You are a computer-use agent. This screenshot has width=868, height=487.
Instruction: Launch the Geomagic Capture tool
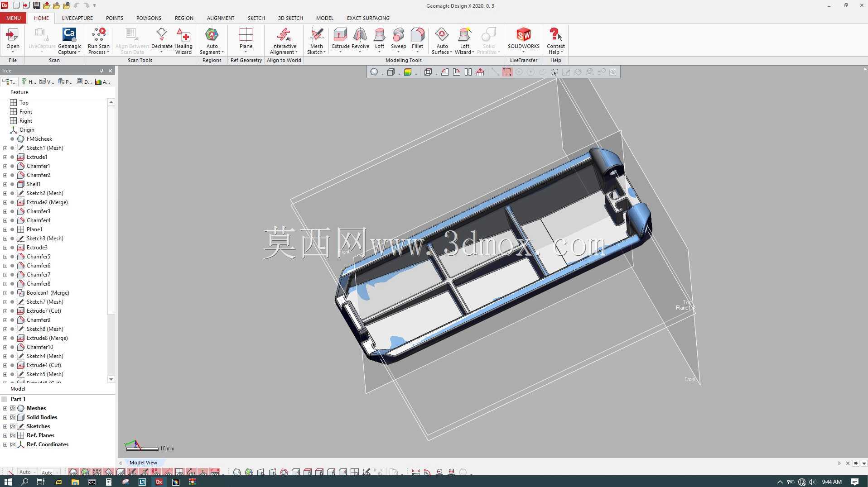[x=69, y=40]
